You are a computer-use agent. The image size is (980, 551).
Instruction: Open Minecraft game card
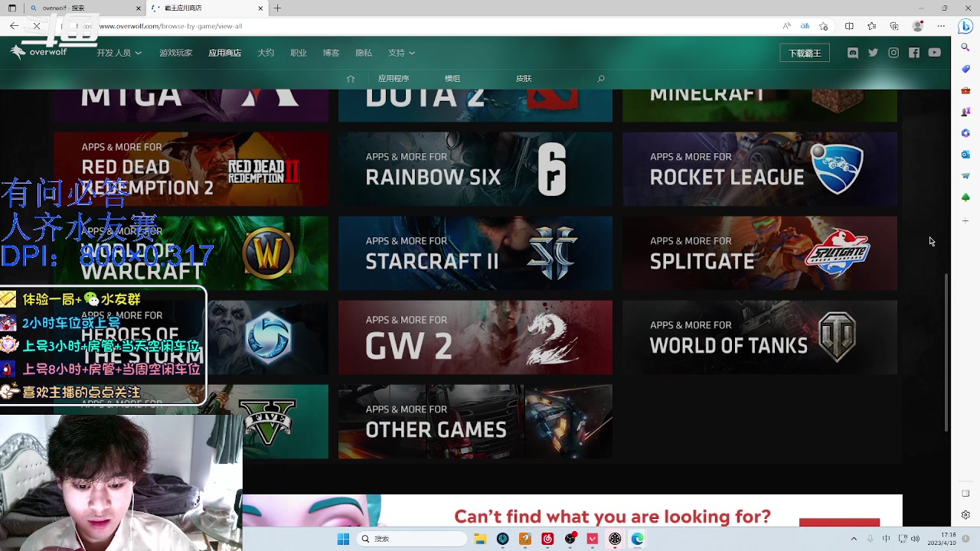click(759, 106)
